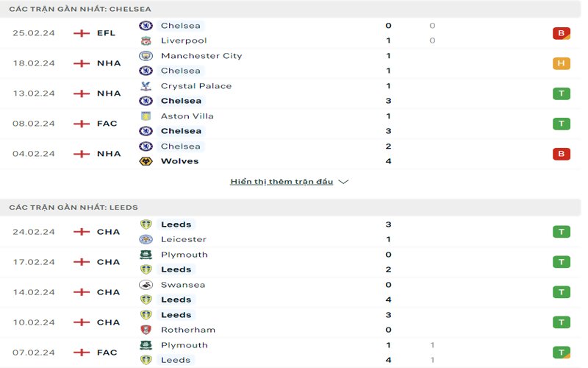Click the Liverpool club crest icon
The width and height of the screenshot is (588, 368).
[146, 40]
